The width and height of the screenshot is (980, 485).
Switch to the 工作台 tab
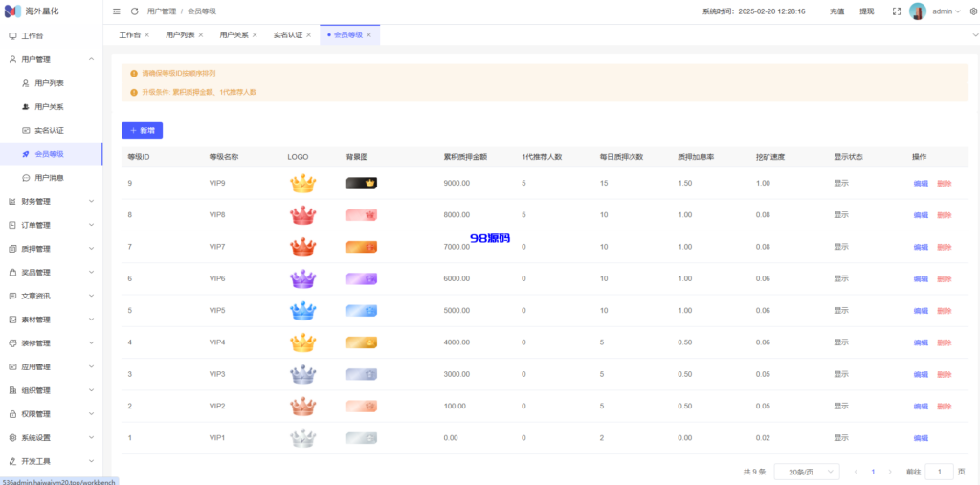[x=130, y=35]
